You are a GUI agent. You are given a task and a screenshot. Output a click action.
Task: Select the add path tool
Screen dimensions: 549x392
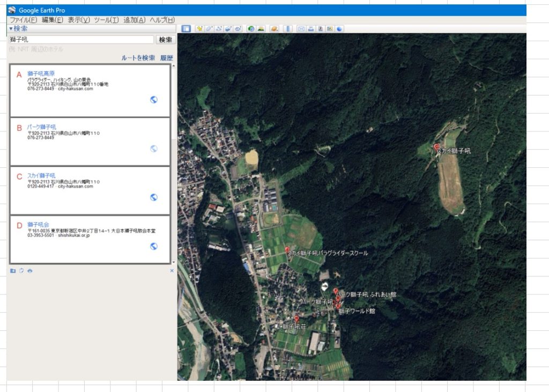[219, 29]
